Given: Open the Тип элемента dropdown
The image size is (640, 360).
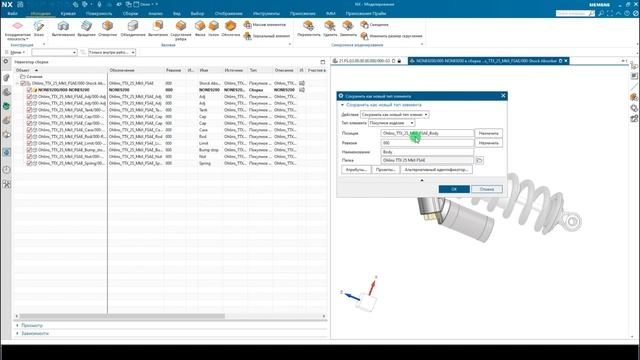Looking at the screenshot, I should 391,123.
